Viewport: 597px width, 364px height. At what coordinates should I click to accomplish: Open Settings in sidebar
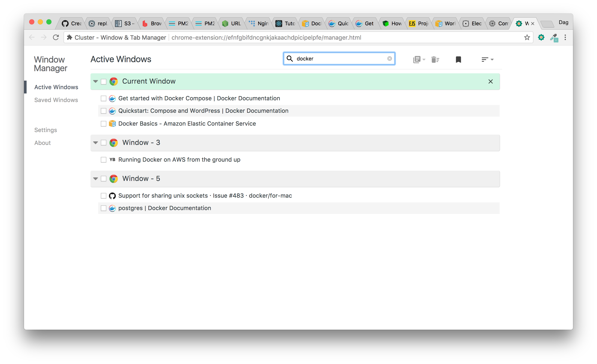45,130
